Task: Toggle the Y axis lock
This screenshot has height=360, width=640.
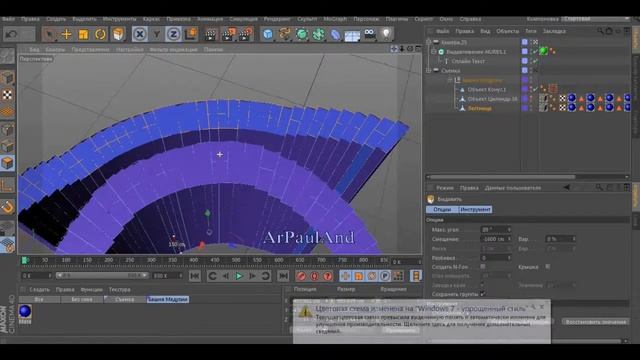Action: pos(157,34)
